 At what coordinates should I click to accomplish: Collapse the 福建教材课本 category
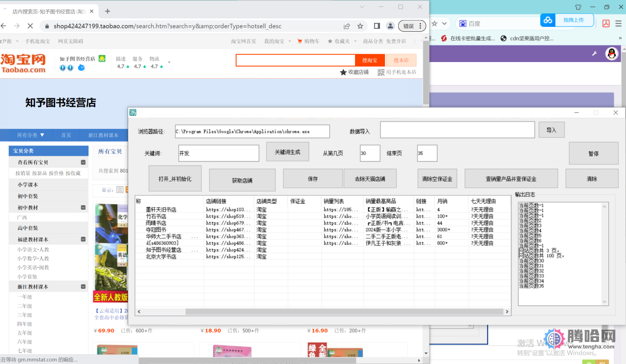point(83,239)
